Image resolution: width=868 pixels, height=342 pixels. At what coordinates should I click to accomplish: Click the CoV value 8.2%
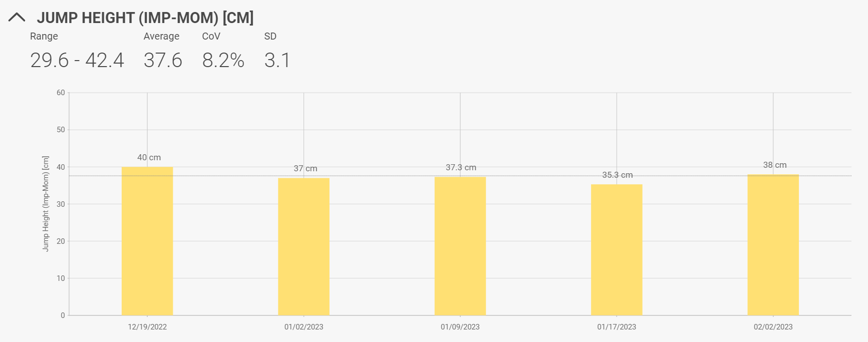223,61
